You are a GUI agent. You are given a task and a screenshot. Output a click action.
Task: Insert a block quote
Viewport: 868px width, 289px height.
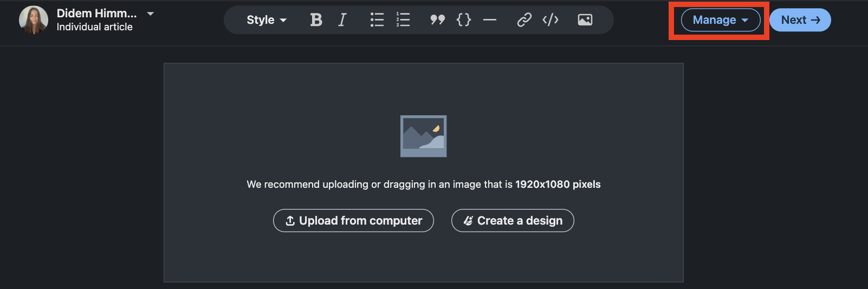coord(437,20)
